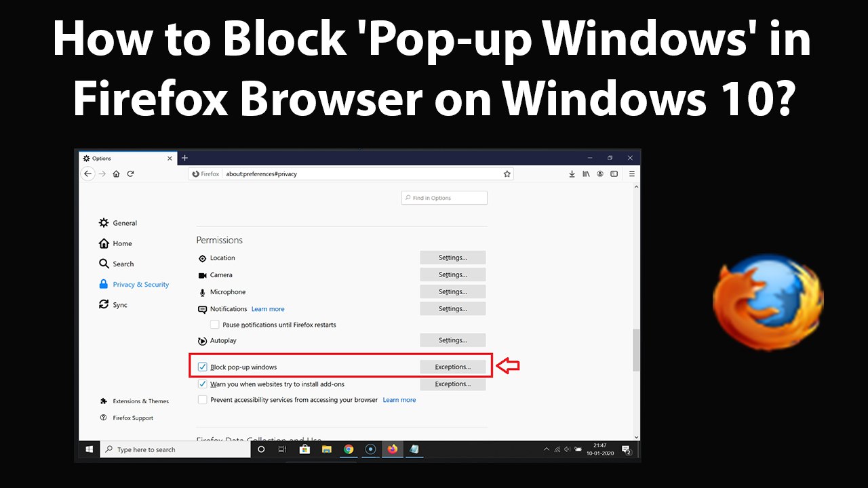The height and width of the screenshot is (488, 868).
Task: Open the taskbar volume control
Action: [x=568, y=449]
